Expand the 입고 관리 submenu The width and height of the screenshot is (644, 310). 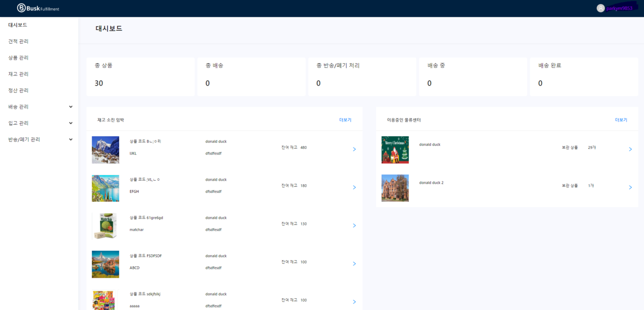(x=70, y=123)
